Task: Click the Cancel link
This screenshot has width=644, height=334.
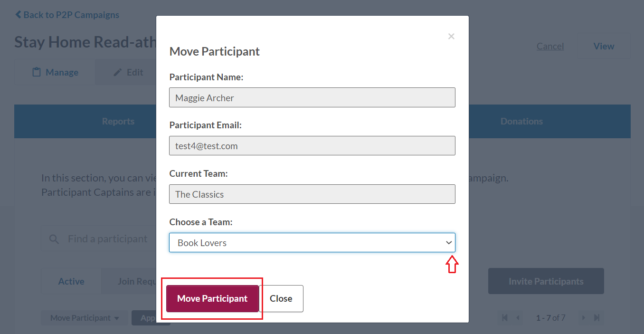Action: click(550, 46)
